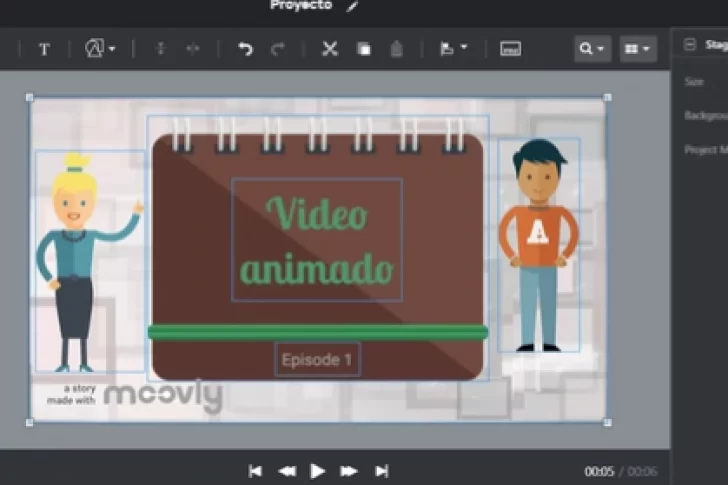This screenshot has height=485, width=728.
Task: Click the flip vertical icon
Action: coord(160,49)
